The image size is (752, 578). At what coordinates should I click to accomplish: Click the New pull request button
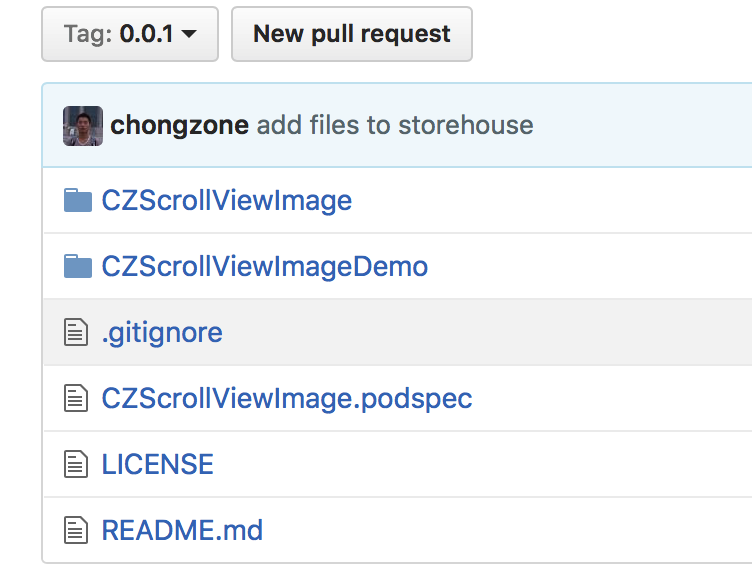[x=351, y=34]
